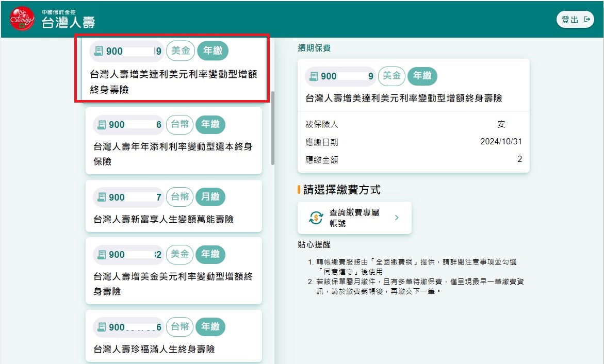Click the 台幣 tag on the 珍福滿人生 card
The image size is (604, 364).
pyautogui.click(x=180, y=327)
